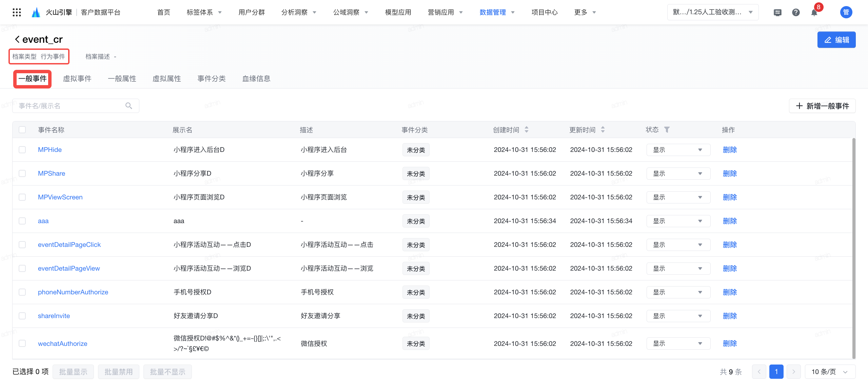Image resolution: width=868 pixels, height=392 pixels.
Task: Switch to the 血缘信息 tab
Action: click(x=256, y=79)
